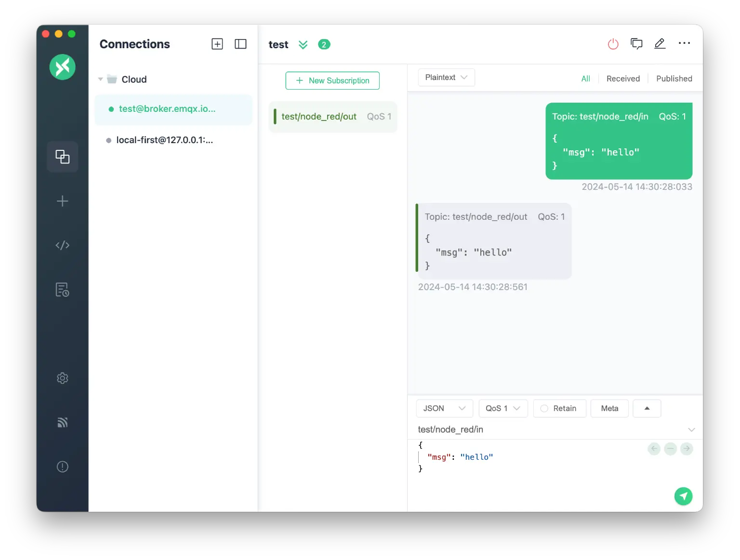Send the payload with the paper plane button
This screenshot has height=560, width=740.
pos(683,496)
